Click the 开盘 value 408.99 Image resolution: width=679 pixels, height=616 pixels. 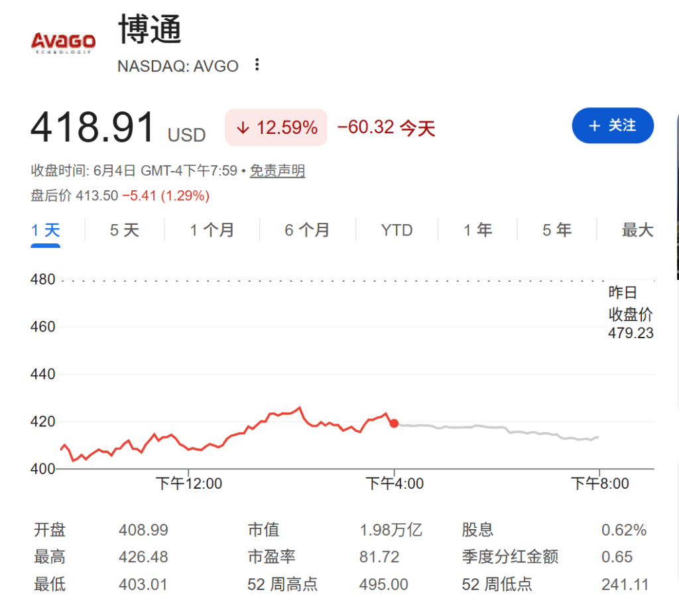(x=143, y=530)
